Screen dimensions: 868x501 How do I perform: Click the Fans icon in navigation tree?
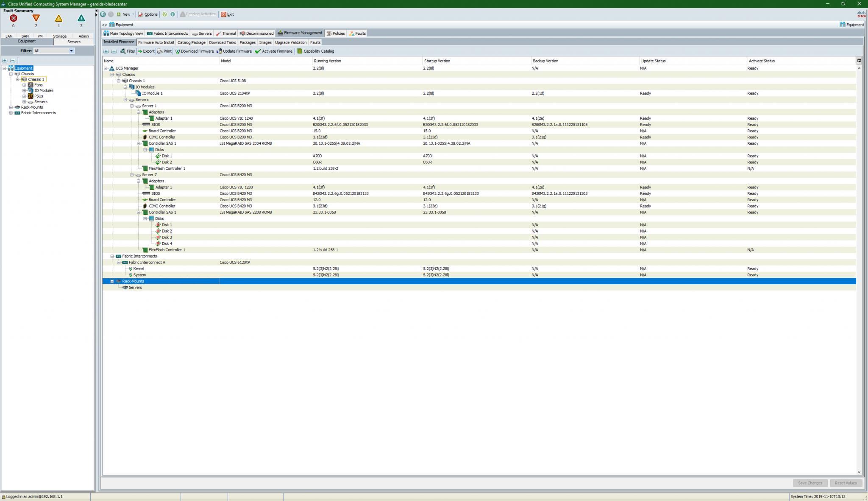(x=31, y=85)
